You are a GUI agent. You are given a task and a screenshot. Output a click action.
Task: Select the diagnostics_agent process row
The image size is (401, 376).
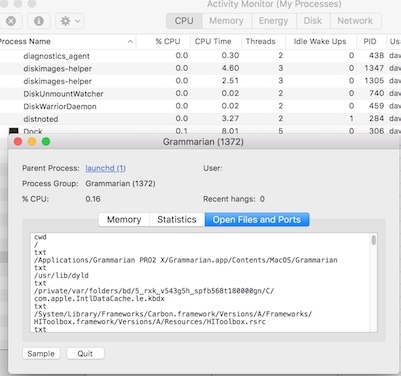point(200,56)
